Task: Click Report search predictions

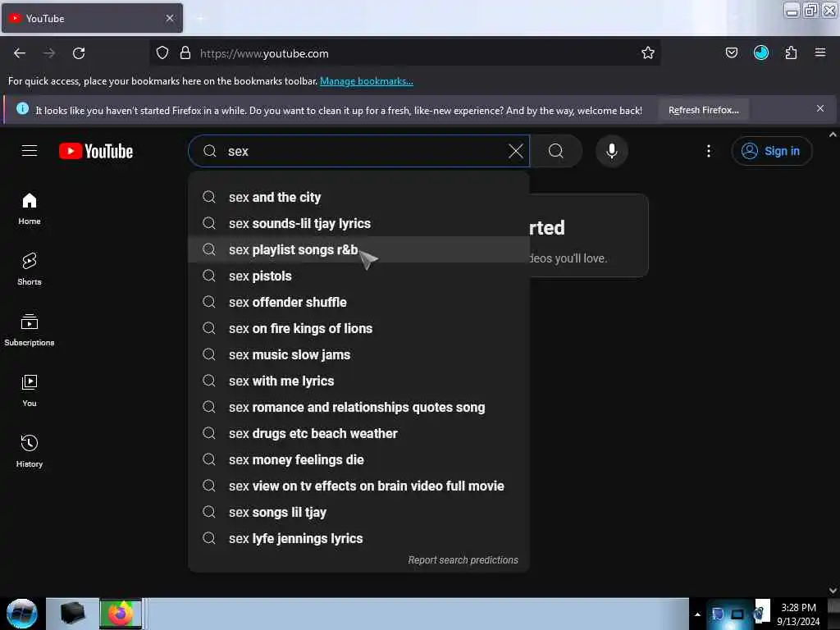Action: click(x=463, y=559)
